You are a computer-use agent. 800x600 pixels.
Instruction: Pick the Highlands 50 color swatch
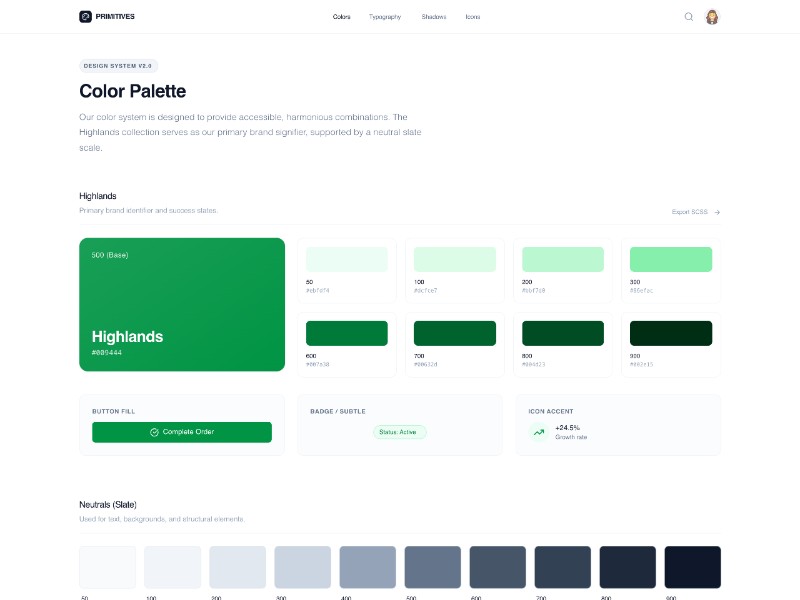[347, 259]
